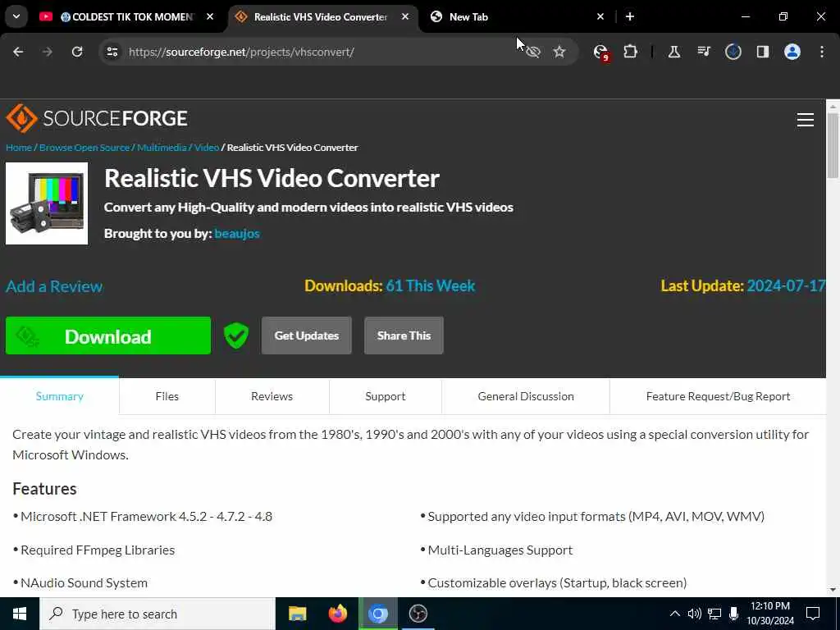This screenshot has width=840, height=630.
Task: Follow the Home breadcrumb link
Action: point(19,148)
